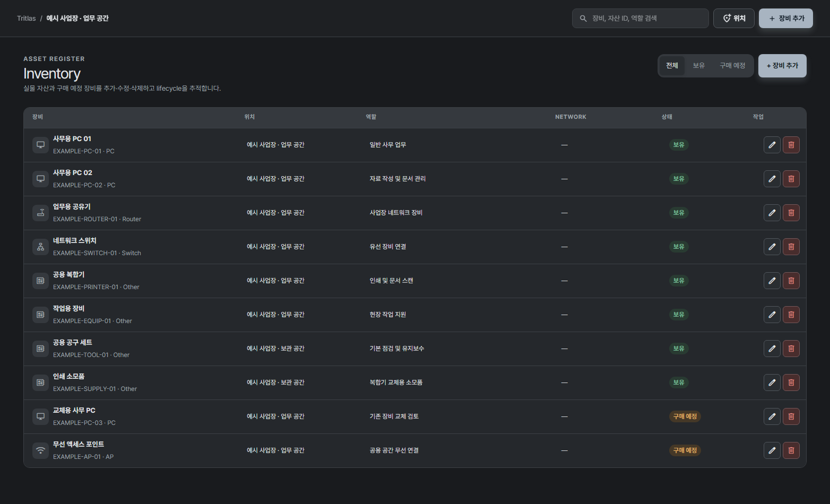Screen dimensions: 830x504
Task: Edit the 교체용 사무 PC row
Action: coord(772,416)
